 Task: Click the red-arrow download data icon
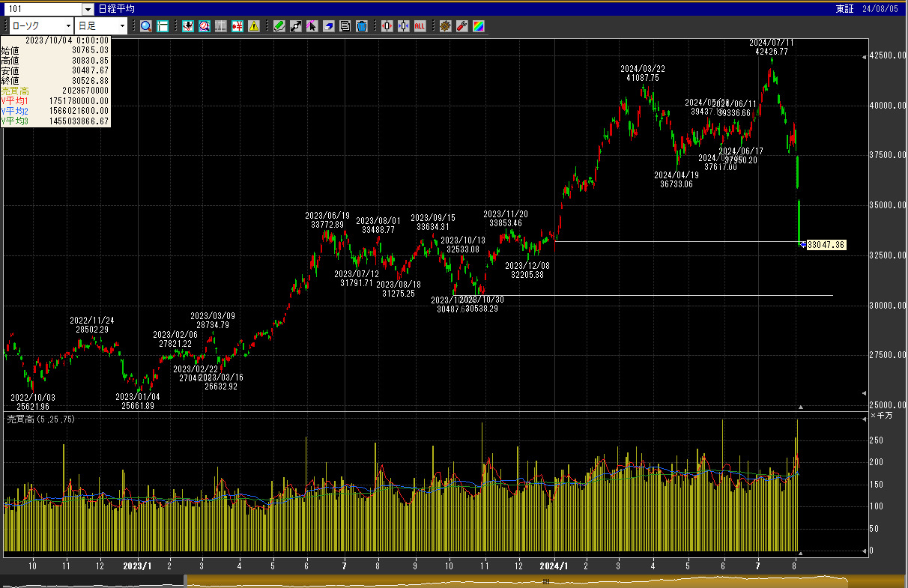pyautogui.click(x=187, y=26)
